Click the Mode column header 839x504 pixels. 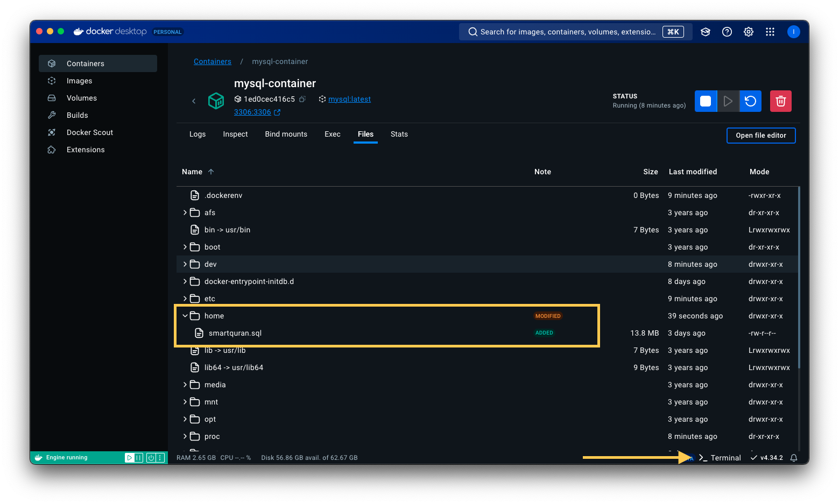(759, 172)
